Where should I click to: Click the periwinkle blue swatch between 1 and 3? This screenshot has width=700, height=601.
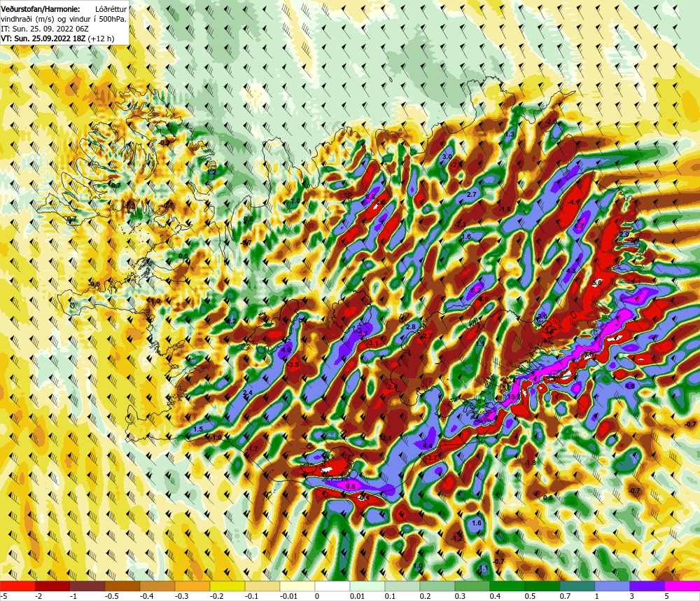[x=612, y=586]
